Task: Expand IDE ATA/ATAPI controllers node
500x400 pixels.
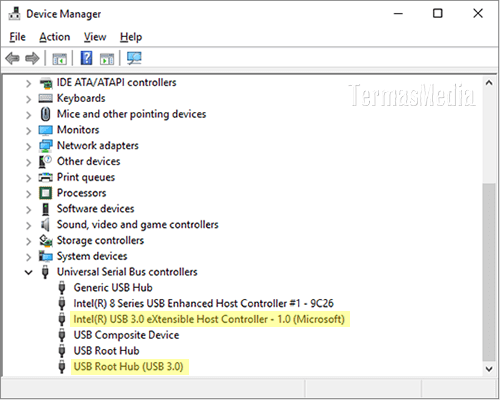Action: pos(29,83)
